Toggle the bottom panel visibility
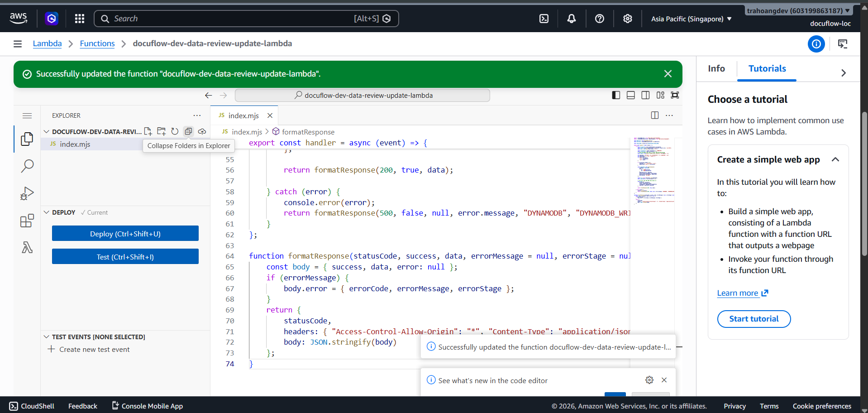Image resolution: width=868 pixels, height=413 pixels. click(x=631, y=95)
